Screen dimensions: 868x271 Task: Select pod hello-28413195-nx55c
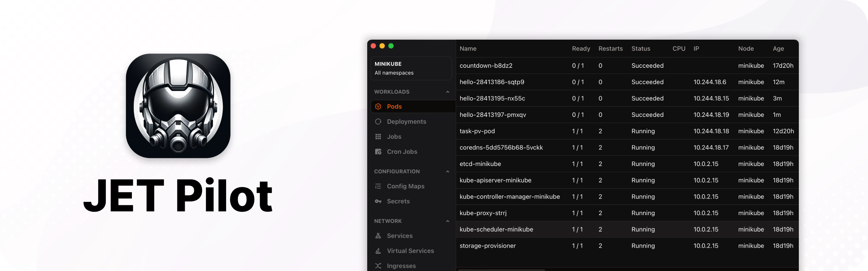click(x=627, y=98)
